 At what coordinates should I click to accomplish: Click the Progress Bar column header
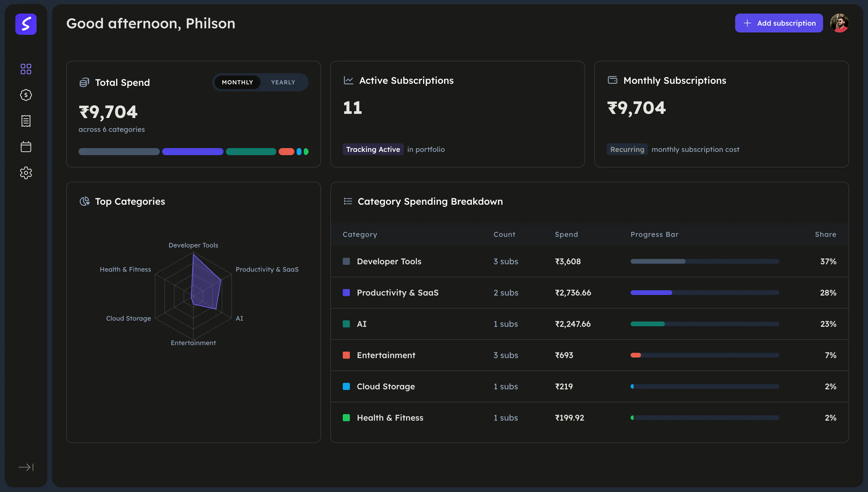[654, 234]
